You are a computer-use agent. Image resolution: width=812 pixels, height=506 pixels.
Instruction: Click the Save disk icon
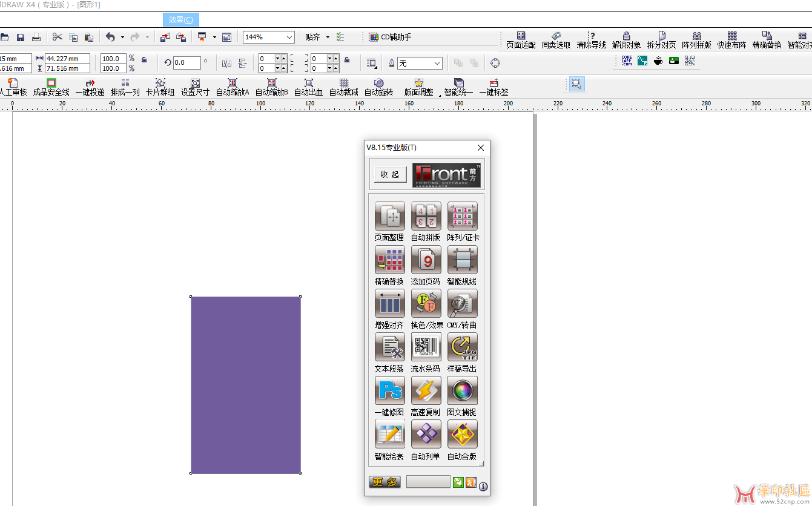(21, 37)
